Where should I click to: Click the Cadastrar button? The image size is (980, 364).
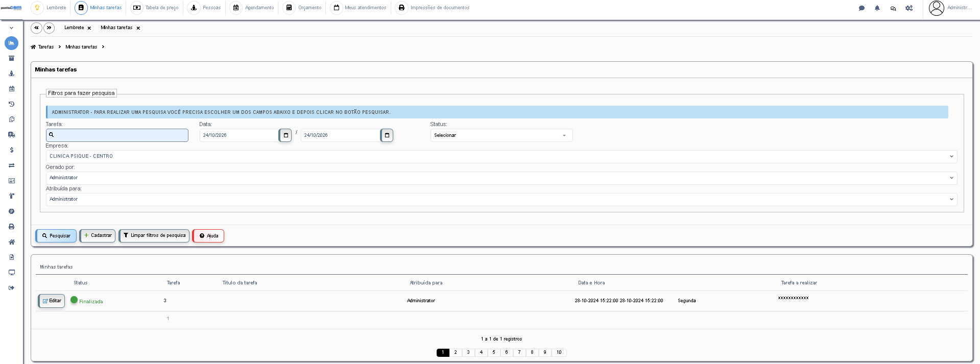click(98, 236)
